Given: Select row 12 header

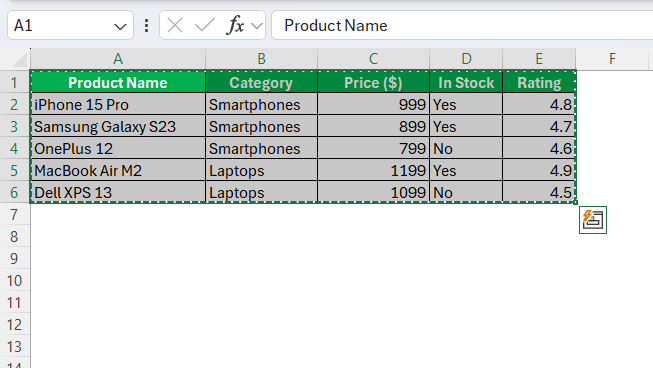Looking at the screenshot, I should (x=15, y=325).
